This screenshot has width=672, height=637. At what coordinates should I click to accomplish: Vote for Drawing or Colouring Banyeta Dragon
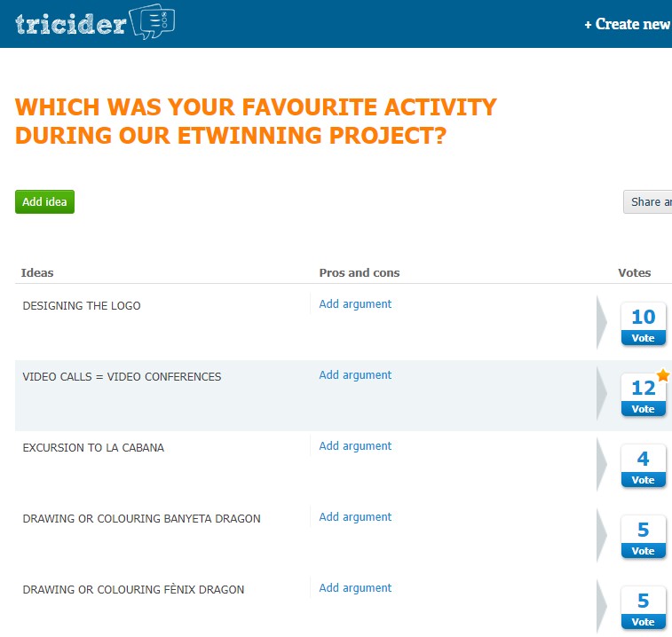pyautogui.click(x=643, y=551)
